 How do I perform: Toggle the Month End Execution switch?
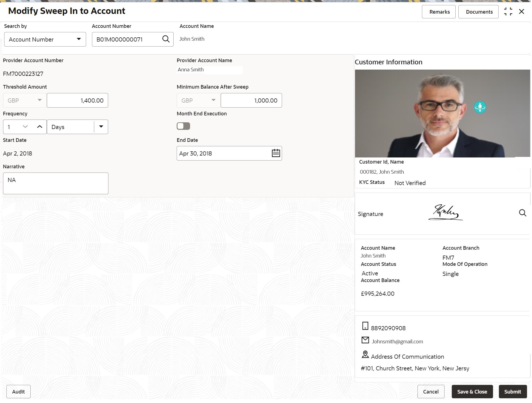click(183, 126)
